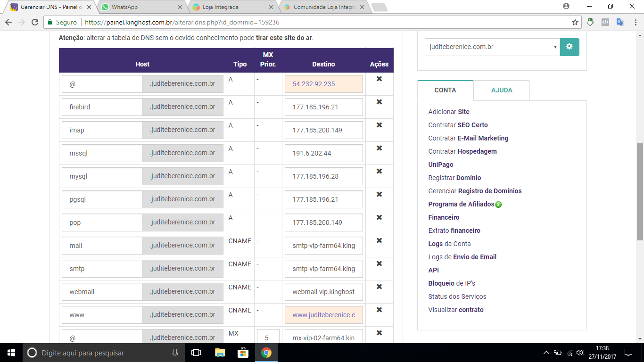This screenshot has height=362, width=644.
Task: Delete the pop DNS record
Action: tap(379, 217)
